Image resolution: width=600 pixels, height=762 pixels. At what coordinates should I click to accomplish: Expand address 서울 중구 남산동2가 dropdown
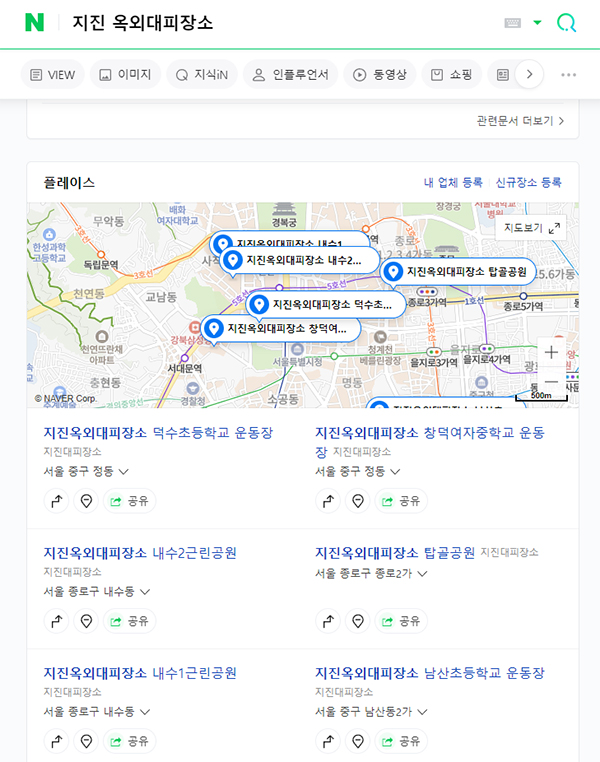pyautogui.click(x=371, y=711)
